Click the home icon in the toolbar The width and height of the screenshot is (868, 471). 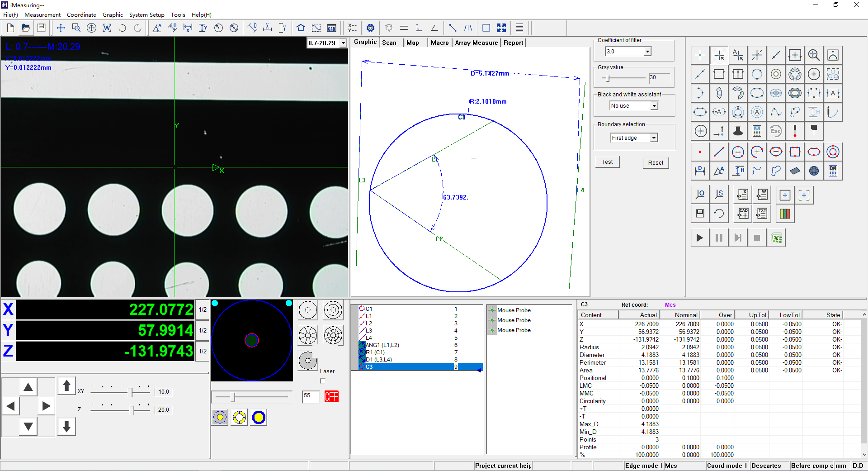[x=301, y=28]
